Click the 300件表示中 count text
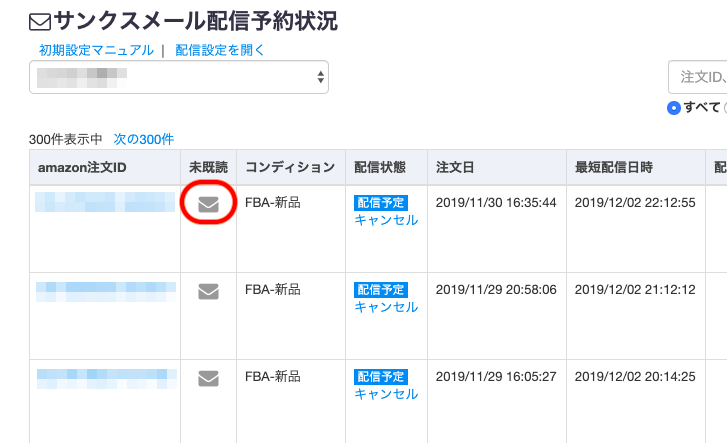The width and height of the screenshot is (727, 443). click(x=65, y=139)
